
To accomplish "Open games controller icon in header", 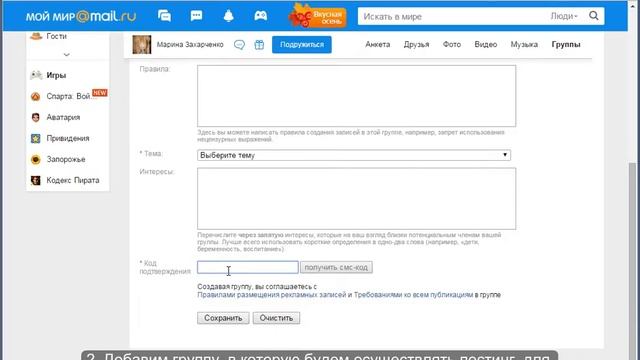I will coord(260,16).
